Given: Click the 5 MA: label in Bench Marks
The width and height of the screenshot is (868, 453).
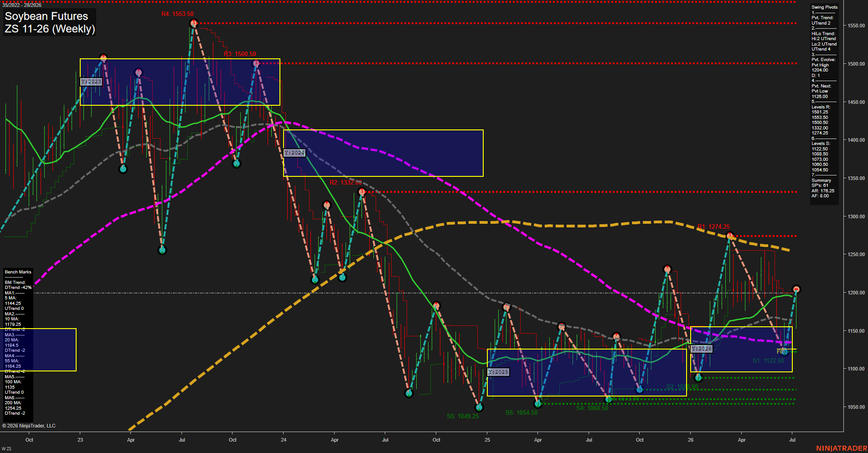Looking at the screenshot, I should (10, 298).
